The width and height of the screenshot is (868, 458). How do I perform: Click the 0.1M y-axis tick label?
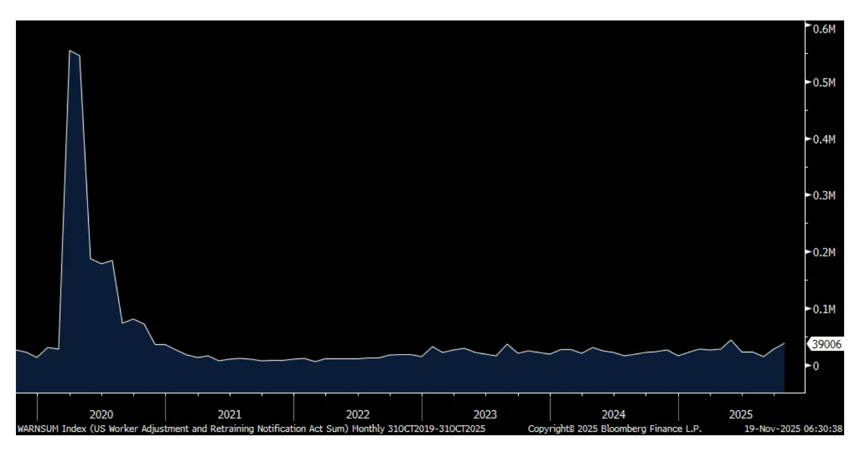(x=824, y=309)
